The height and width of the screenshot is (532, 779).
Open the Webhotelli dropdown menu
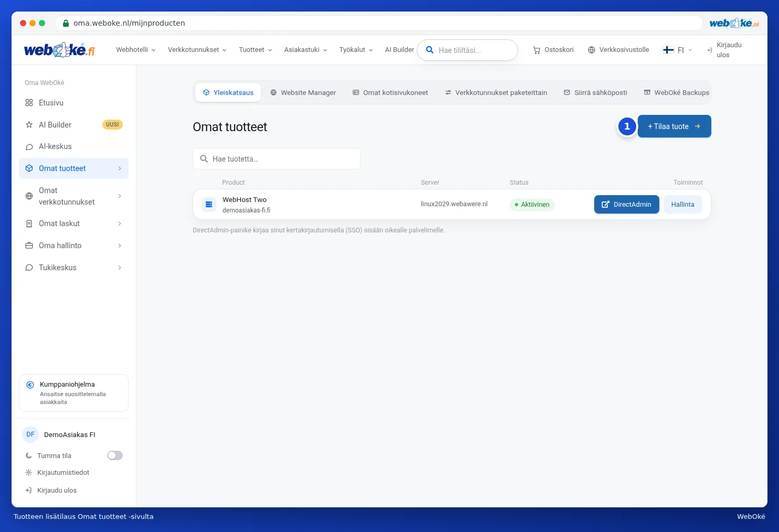(136, 50)
